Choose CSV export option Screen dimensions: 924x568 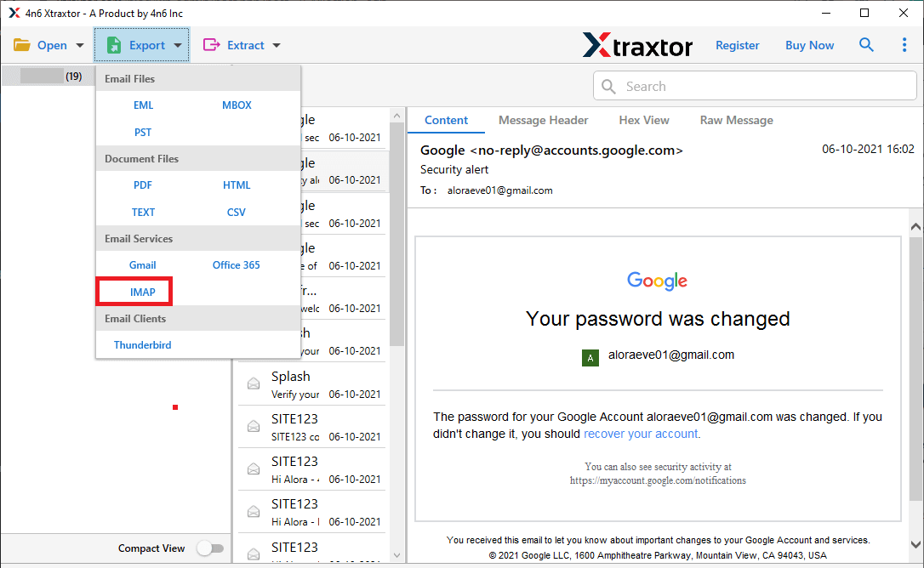[237, 212]
